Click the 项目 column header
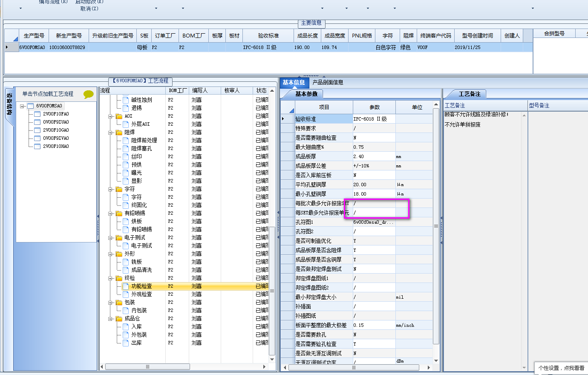This screenshot has height=375, width=588. click(324, 107)
